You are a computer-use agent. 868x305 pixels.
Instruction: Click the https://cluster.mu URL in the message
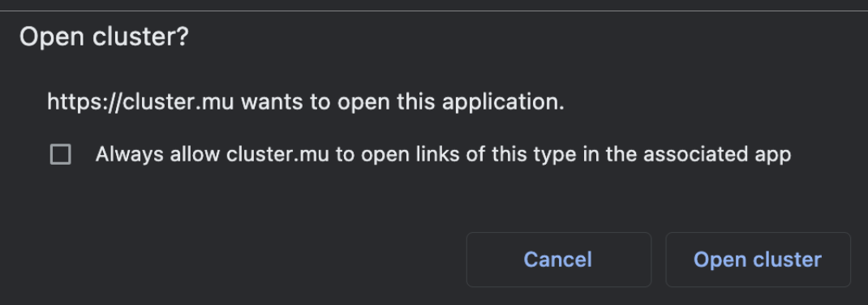[x=140, y=102]
